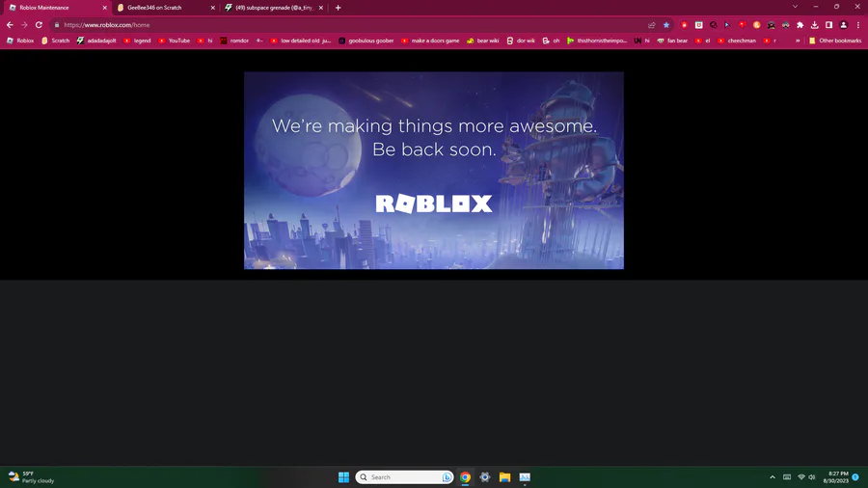Click the forward navigation arrow

pyautogui.click(x=24, y=25)
